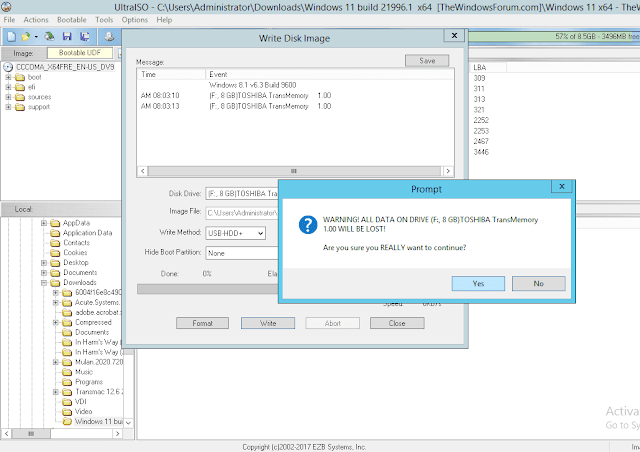This screenshot has height=452, width=640.
Task: Click the disc capacity bar showing 57%
Action: pyautogui.click(x=554, y=36)
